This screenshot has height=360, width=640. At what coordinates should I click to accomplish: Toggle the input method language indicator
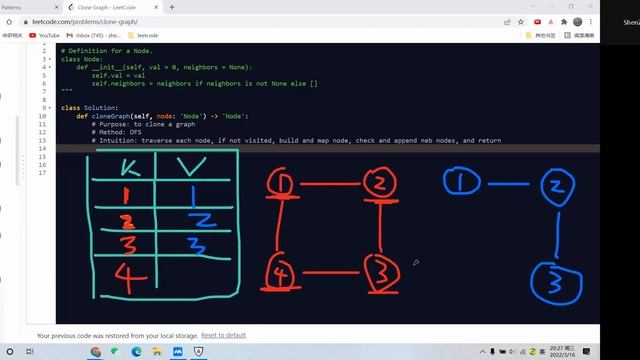tap(542, 351)
